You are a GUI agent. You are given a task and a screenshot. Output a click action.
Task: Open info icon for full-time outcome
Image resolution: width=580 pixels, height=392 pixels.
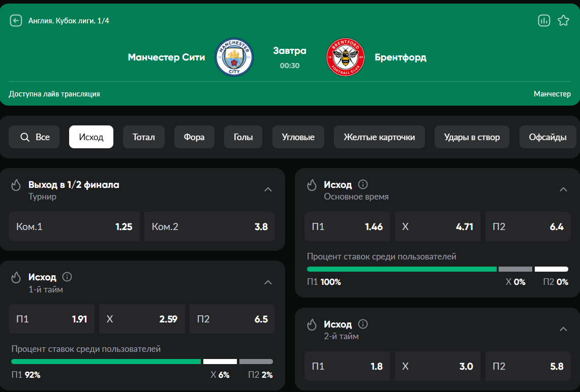pos(363,184)
